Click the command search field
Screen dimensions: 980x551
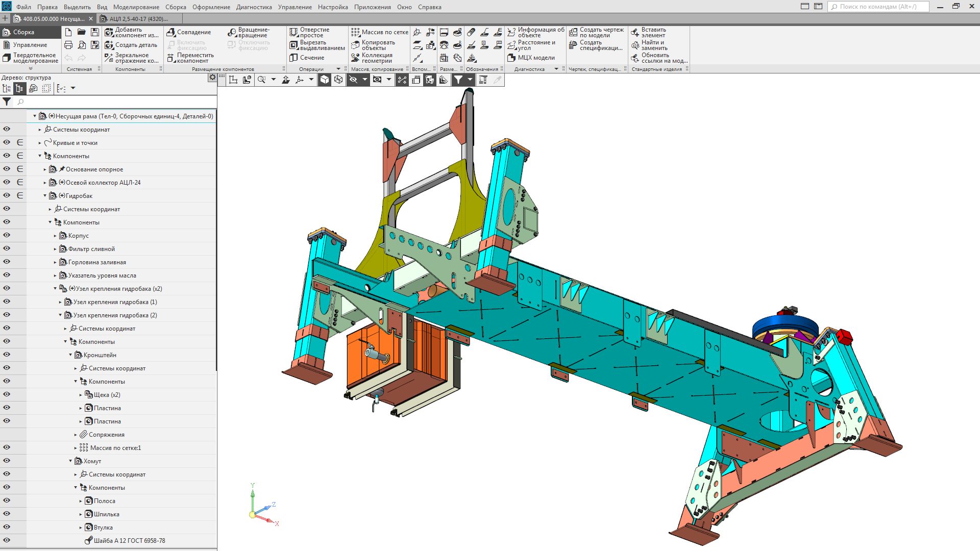point(878,7)
